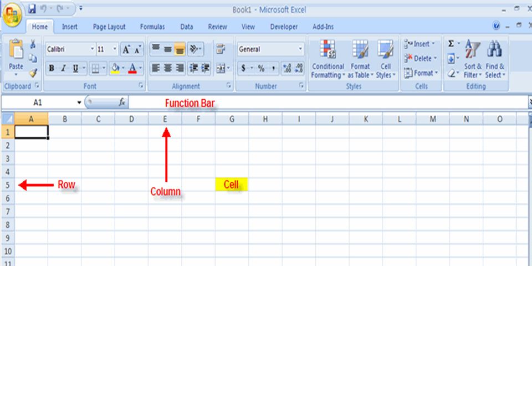Toggle Bold formatting
Image resolution: width=532 pixels, height=399 pixels.
coord(52,69)
